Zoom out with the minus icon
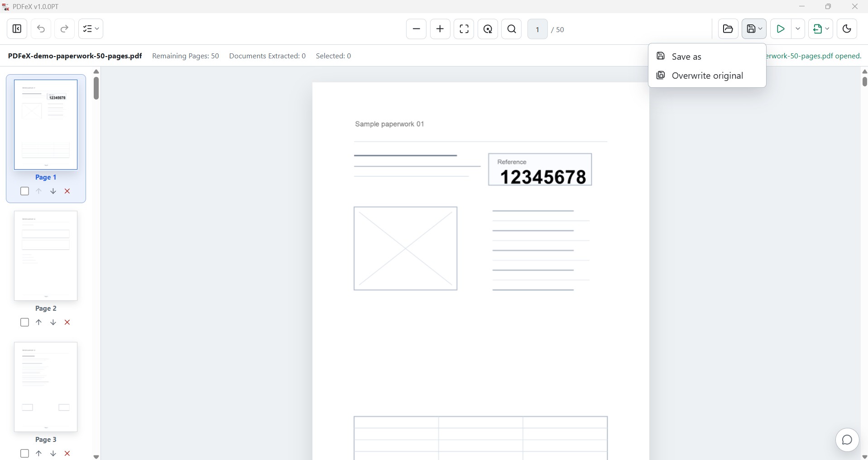The height and width of the screenshot is (460, 868). 416,29
